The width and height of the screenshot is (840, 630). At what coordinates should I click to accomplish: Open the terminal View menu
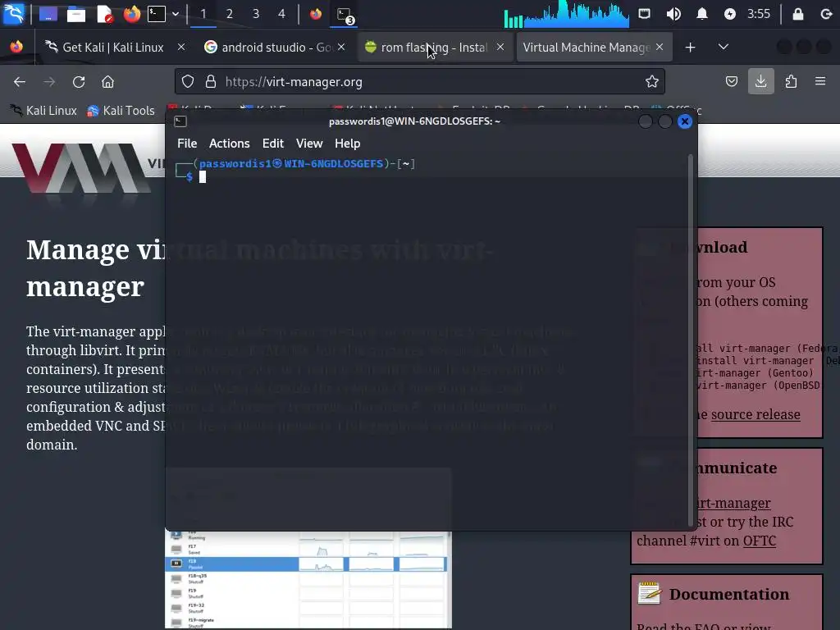[309, 144]
